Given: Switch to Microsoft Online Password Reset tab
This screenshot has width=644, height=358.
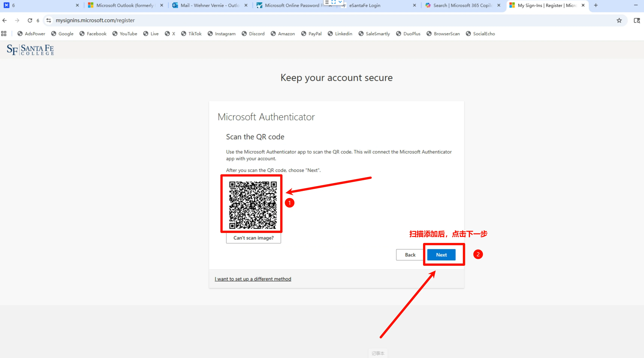Looking at the screenshot, I should [290, 5].
